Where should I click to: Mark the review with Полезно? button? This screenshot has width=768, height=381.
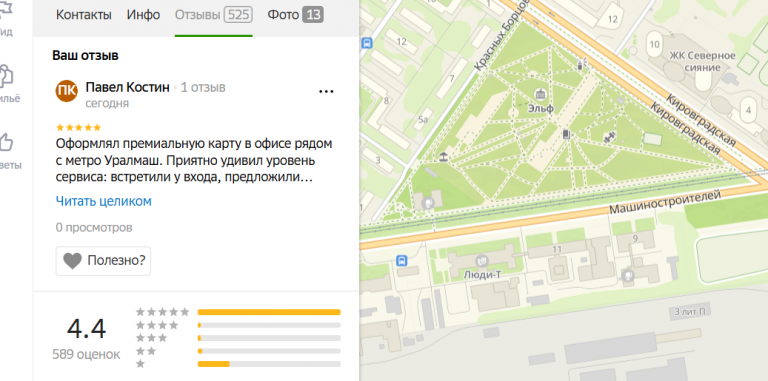tap(103, 261)
